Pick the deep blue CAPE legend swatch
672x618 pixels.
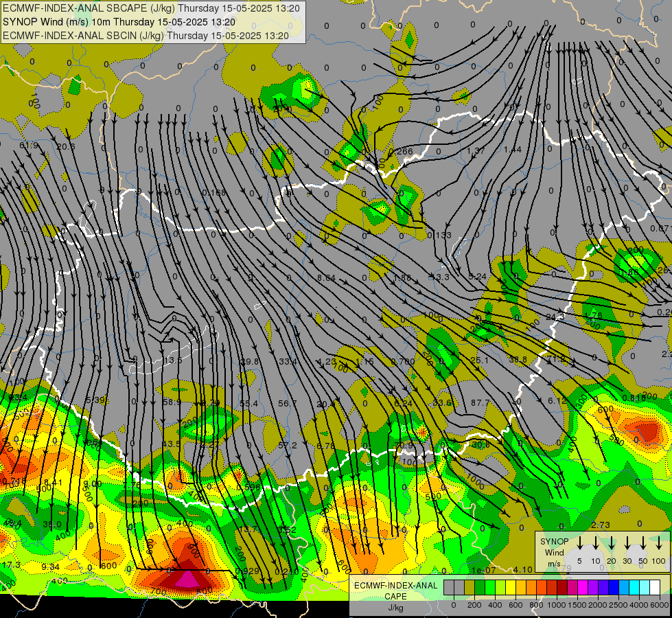click(613, 588)
